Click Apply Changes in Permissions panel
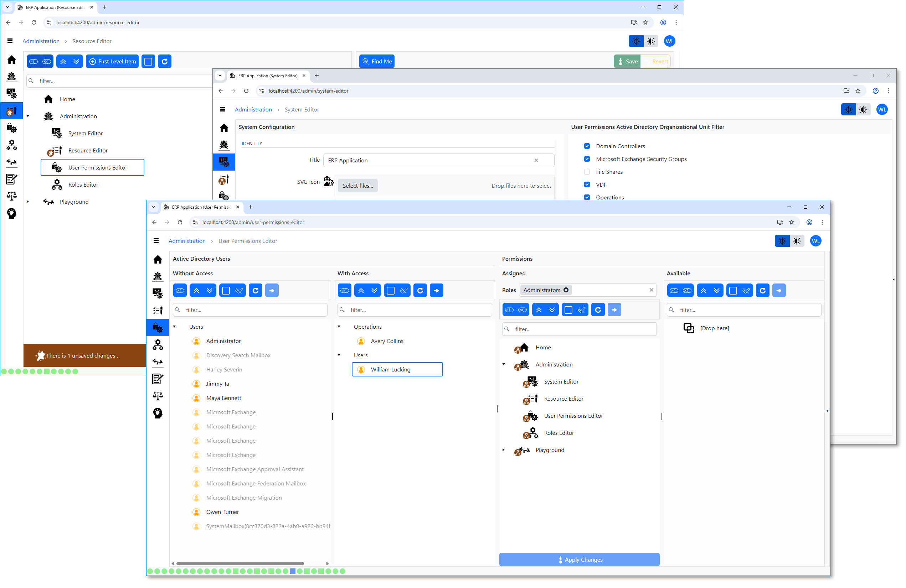The image size is (906, 588). (x=579, y=560)
